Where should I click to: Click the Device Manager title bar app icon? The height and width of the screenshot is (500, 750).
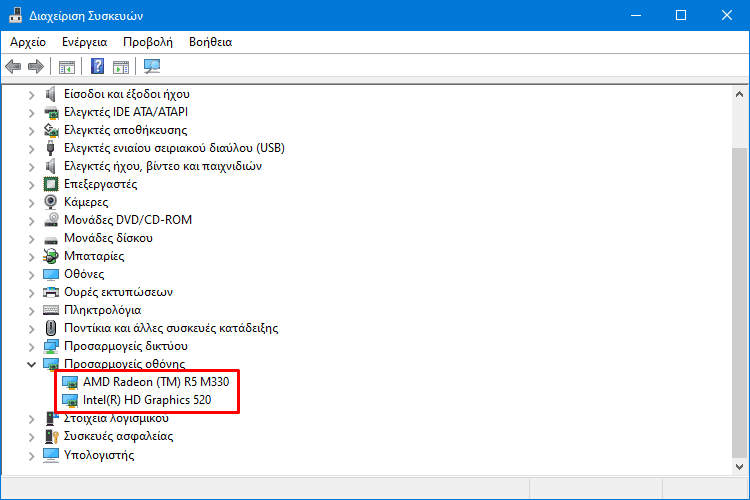(x=15, y=15)
